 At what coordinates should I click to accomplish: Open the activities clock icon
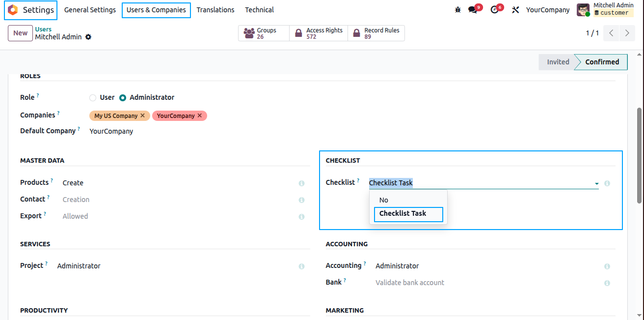(494, 10)
